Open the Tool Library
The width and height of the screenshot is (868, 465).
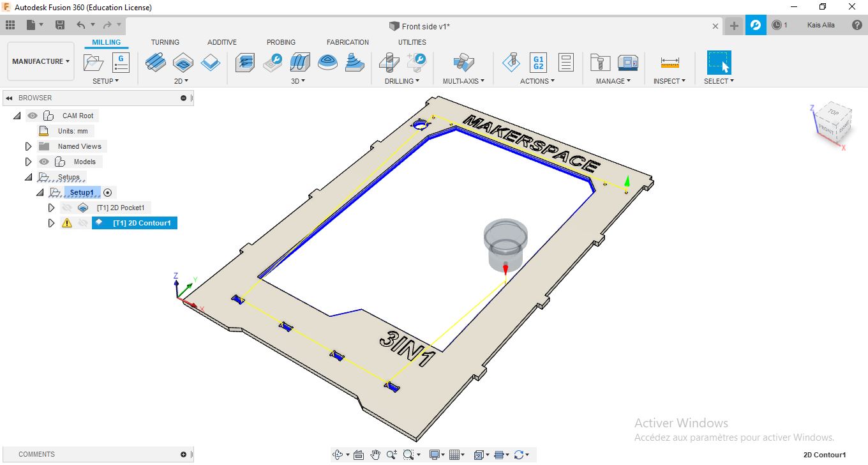click(600, 63)
